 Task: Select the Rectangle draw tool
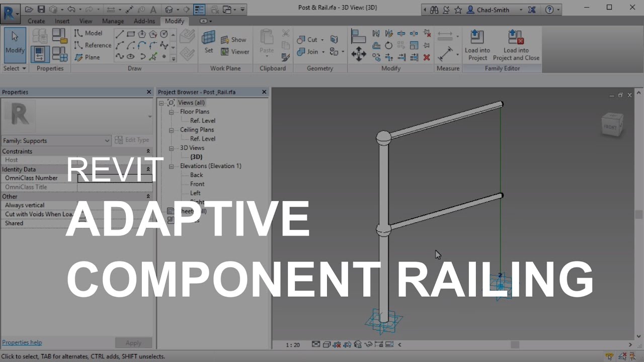tap(131, 34)
